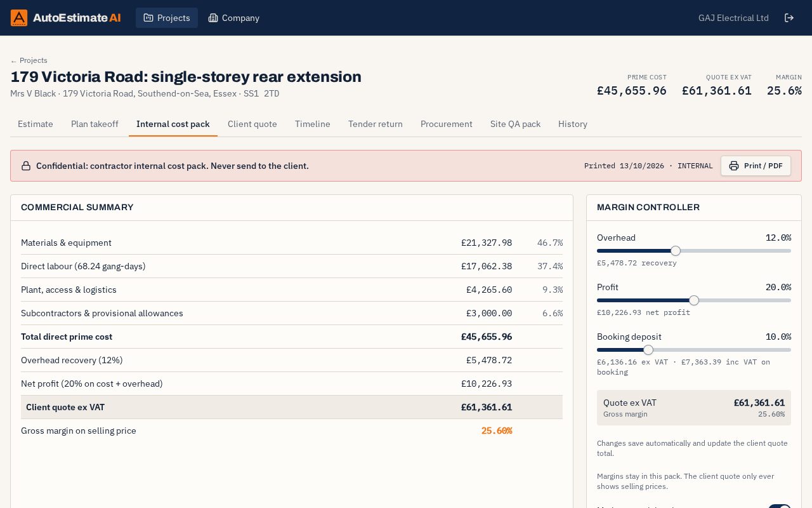
Task: Click the orange 25.60% gross margin value
Action: [497, 431]
